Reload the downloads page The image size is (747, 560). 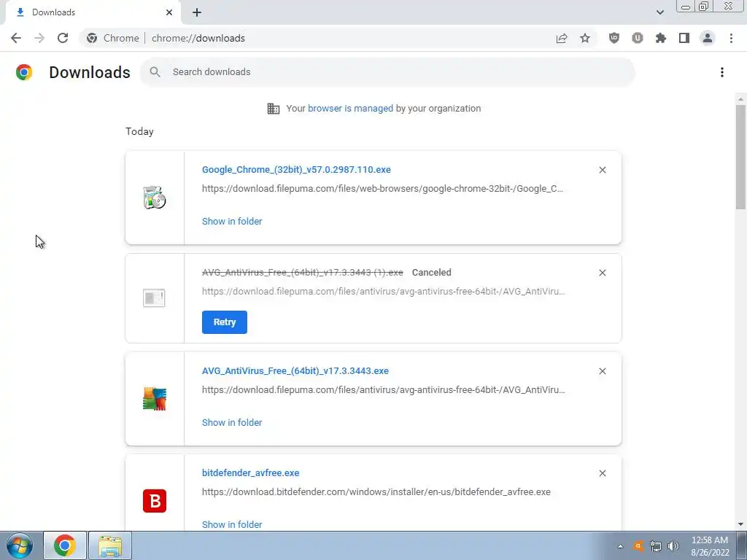click(63, 38)
